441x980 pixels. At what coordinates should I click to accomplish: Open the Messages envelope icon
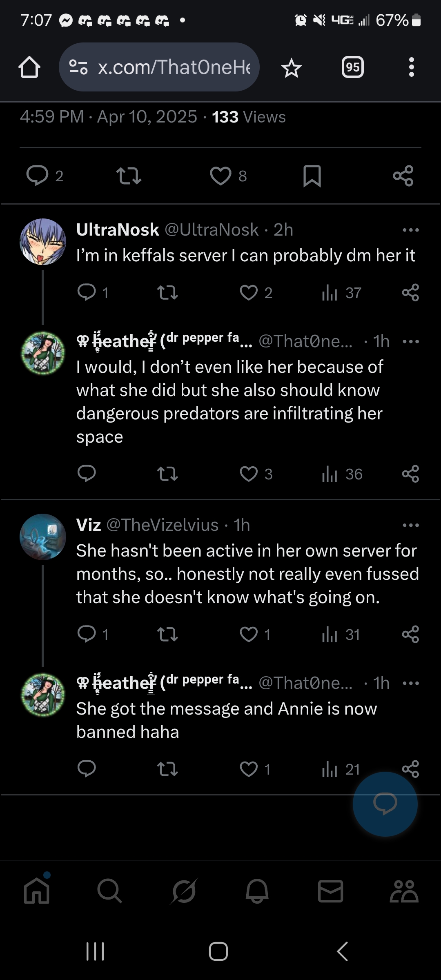click(x=330, y=891)
